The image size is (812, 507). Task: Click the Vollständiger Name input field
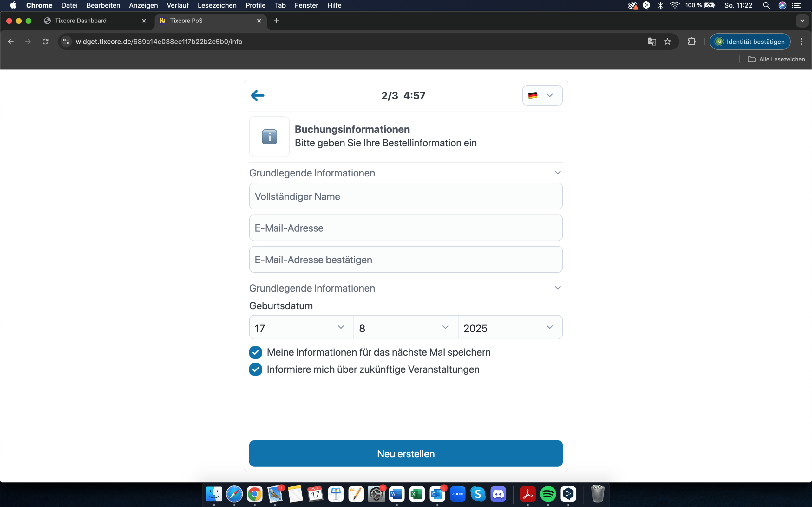[405, 196]
